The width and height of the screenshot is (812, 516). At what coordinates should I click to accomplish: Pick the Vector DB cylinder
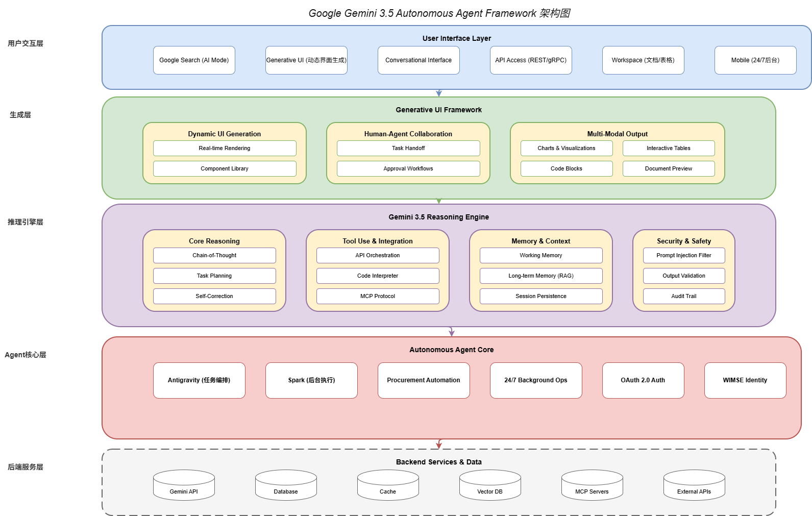490,485
